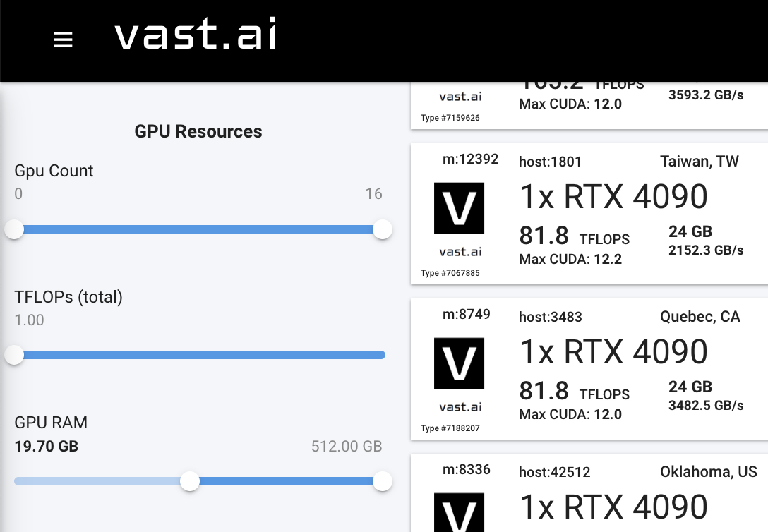The width and height of the screenshot is (768, 532).
Task: Click Type #7159626 on the top card
Action: pos(450,118)
